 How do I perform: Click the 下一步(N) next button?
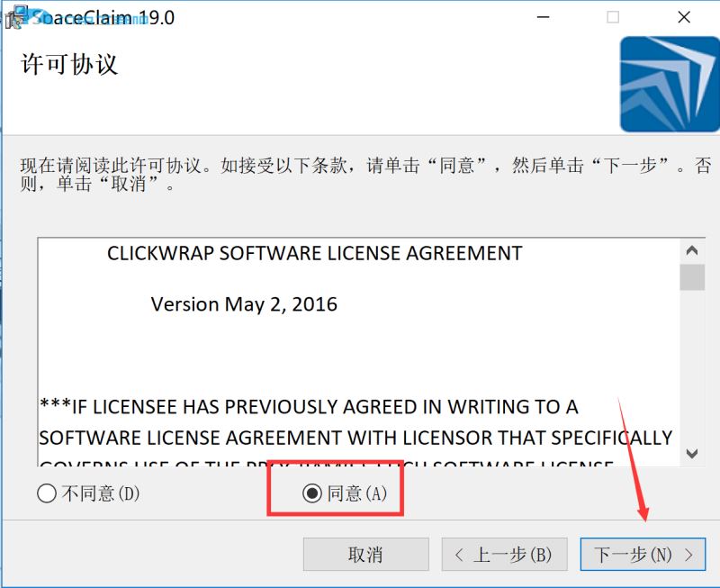point(643,555)
